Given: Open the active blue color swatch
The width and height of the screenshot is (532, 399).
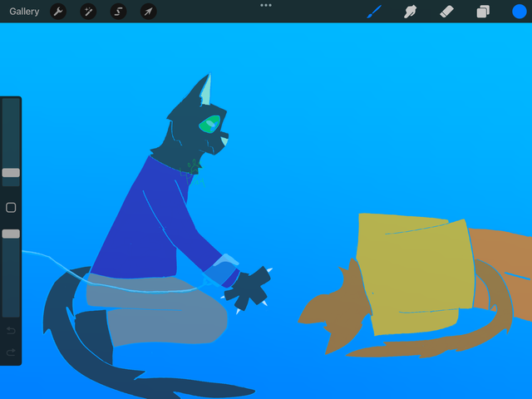Looking at the screenshot, I should (519, 12).
